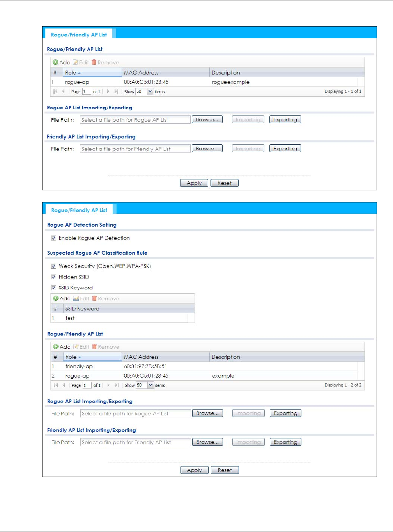
Task: Click MAC Address column header in upper list
Action: pyautogui.click(x=165, y=73)
